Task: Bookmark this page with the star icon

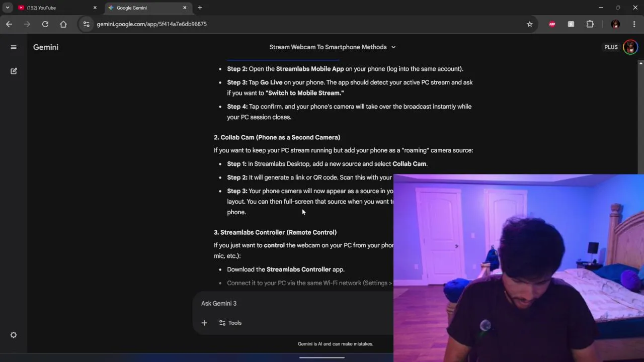Action: click(530, 24)
